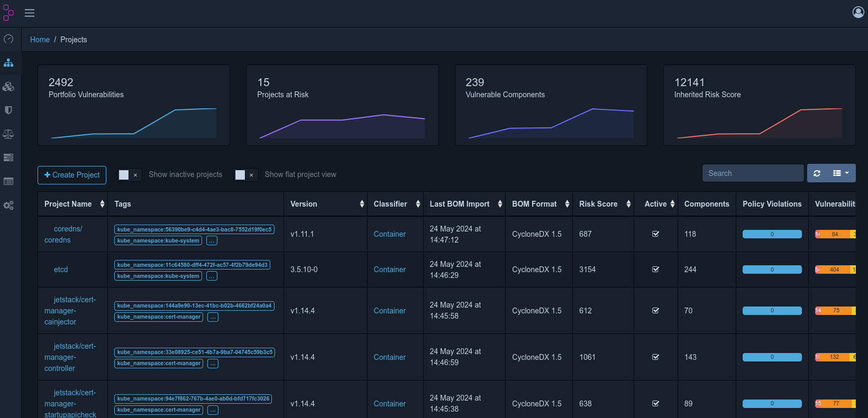868x418 pixels.
Task: Toggle the Show inactive projects switch
Action: pos(129,175)
